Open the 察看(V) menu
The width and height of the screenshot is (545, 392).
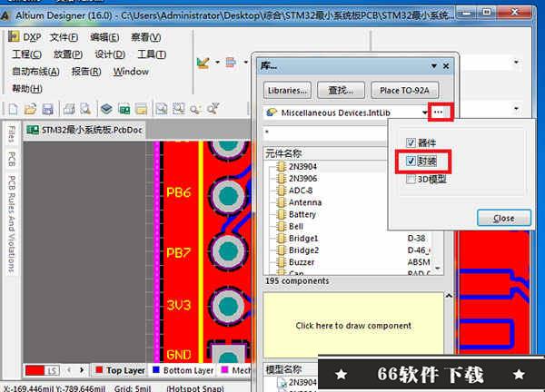[145, 37]
